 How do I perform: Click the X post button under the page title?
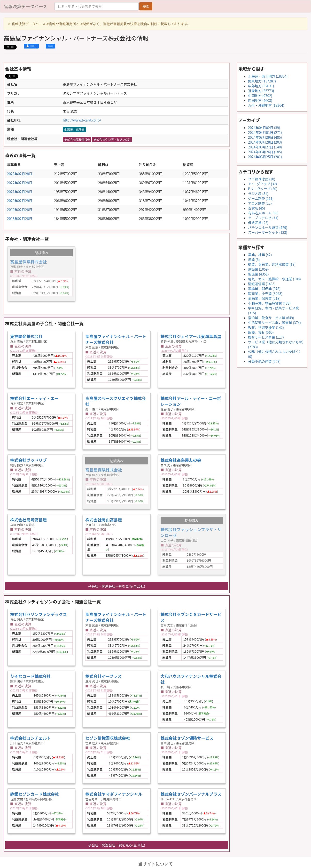(x=10, y=47)
